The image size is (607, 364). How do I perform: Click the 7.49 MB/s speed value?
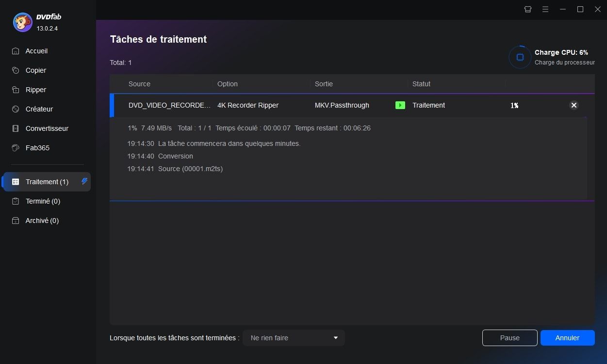(x=156, y=128)
